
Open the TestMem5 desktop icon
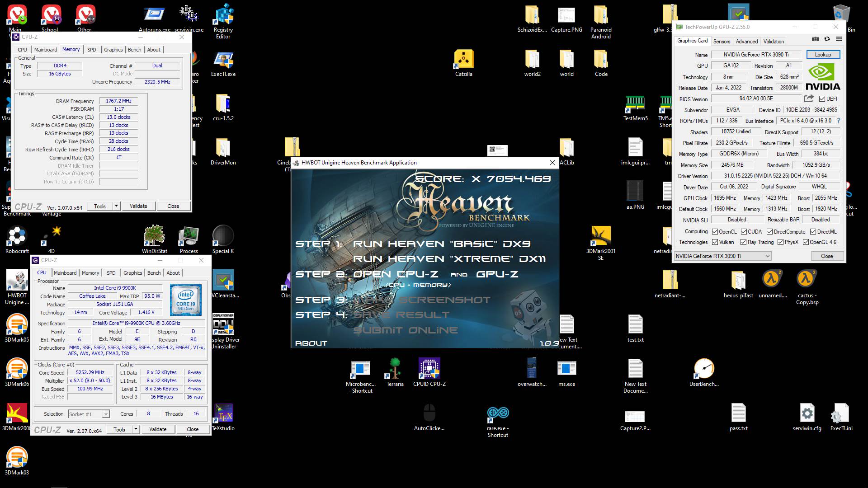[636, 108]
